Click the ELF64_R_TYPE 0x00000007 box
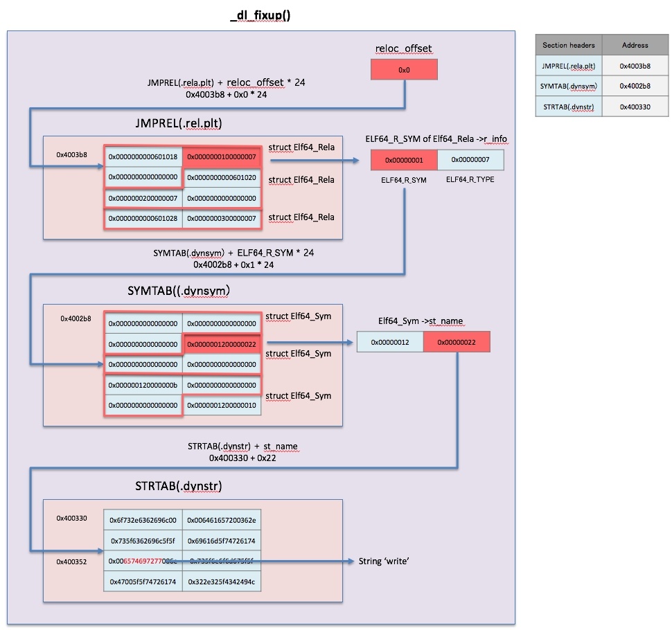The height and width of the screenshot is (630, 672). 470,160
